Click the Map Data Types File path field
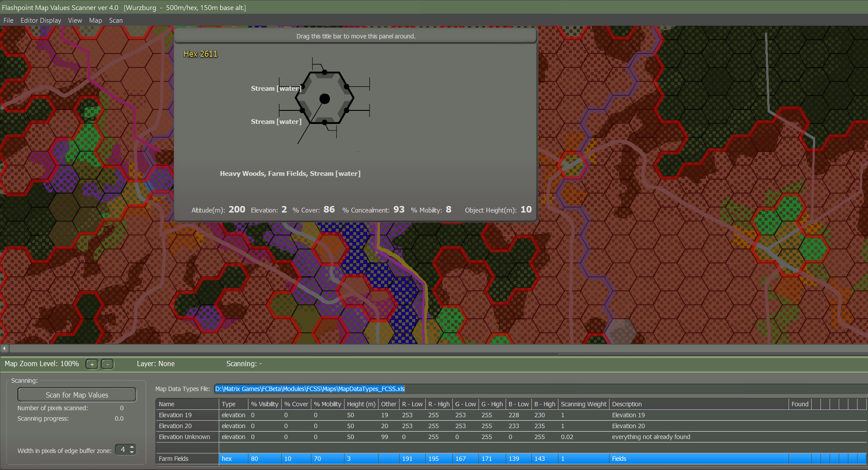The image size is (868, 470). pos(541,389)
